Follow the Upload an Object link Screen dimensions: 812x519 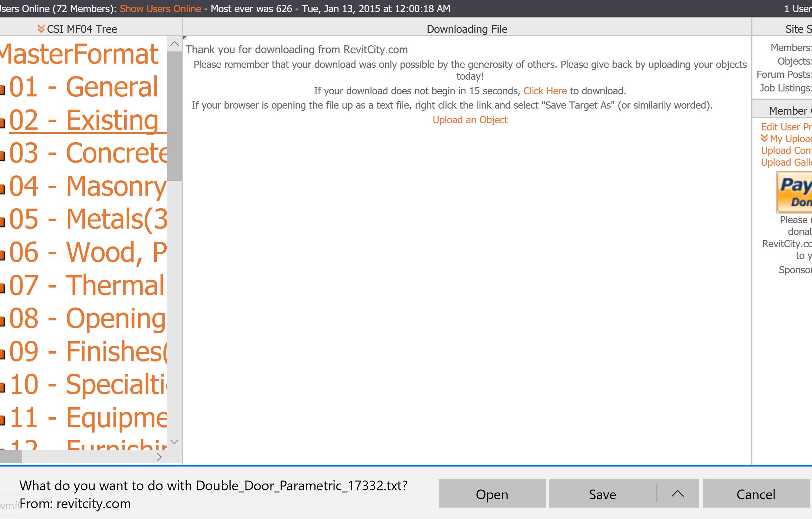[x=470, y=120]
